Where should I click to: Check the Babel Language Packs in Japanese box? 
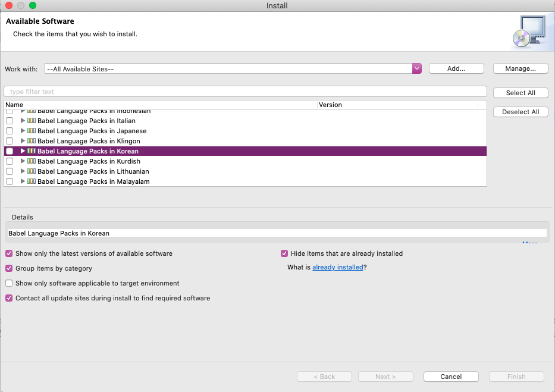pos(10,131)
